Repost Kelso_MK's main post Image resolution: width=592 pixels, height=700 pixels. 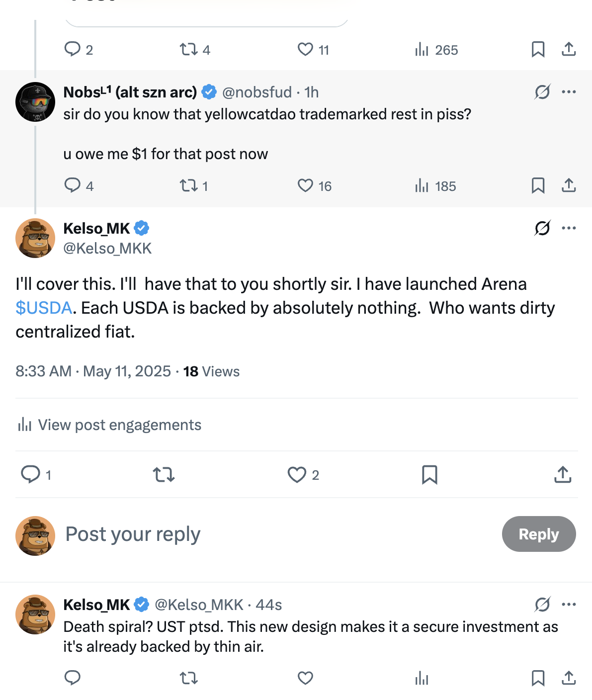pos(164,475)
